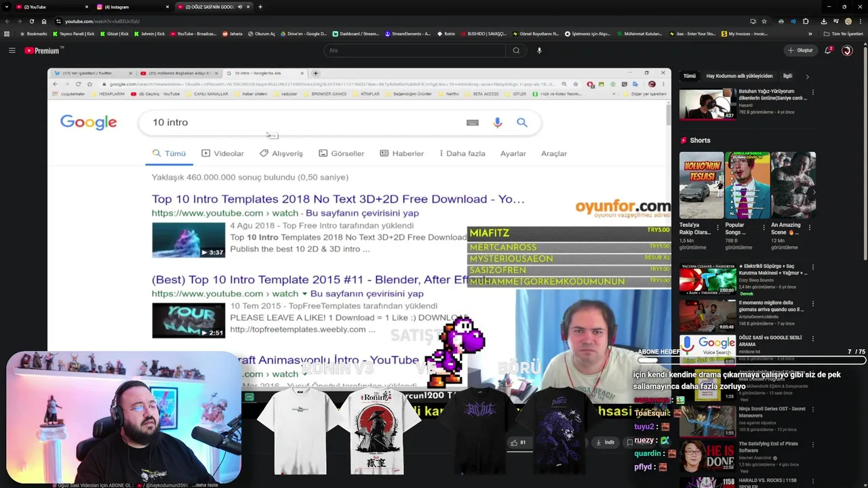
Task: Open the browser three-dot menu
Action: (860, 21)
